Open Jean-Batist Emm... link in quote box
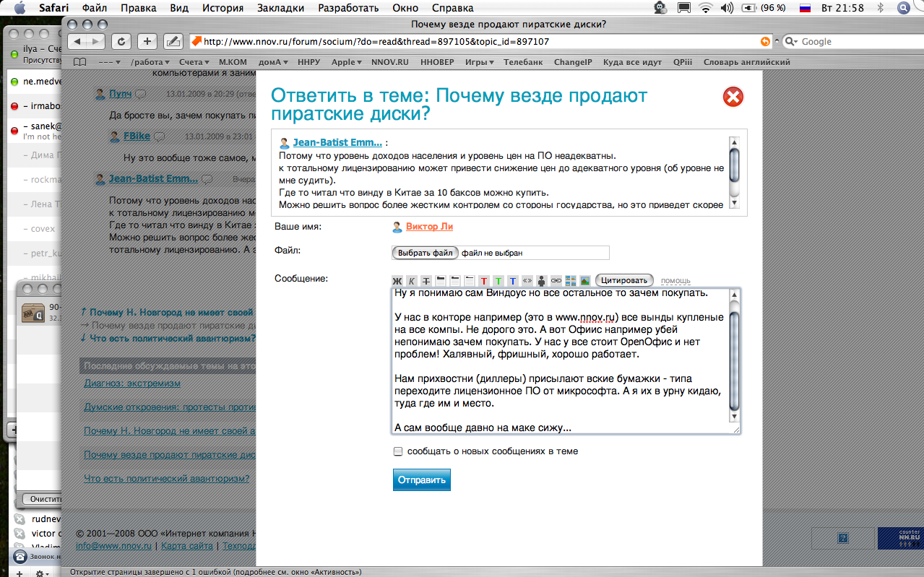This screenshot has width=924, height=577. (337, 142)
